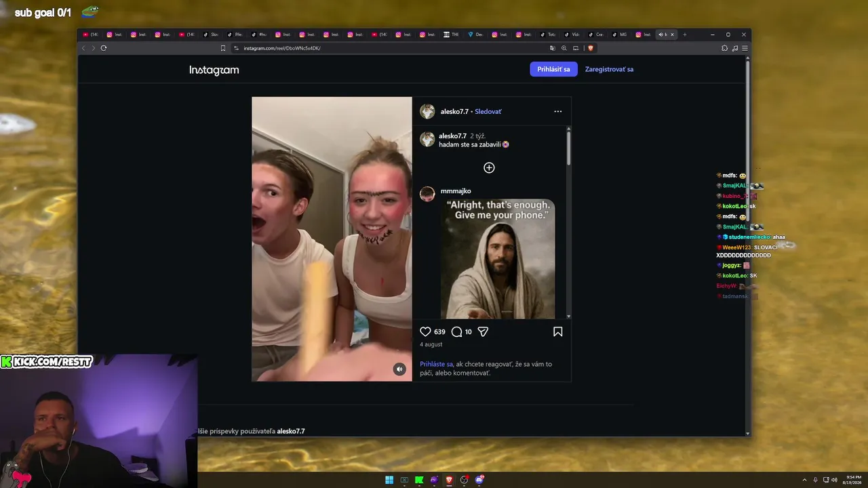Click the comments panel scrollbar
Image resolution: width=868 pixels, height=488 pixels.
568,148
